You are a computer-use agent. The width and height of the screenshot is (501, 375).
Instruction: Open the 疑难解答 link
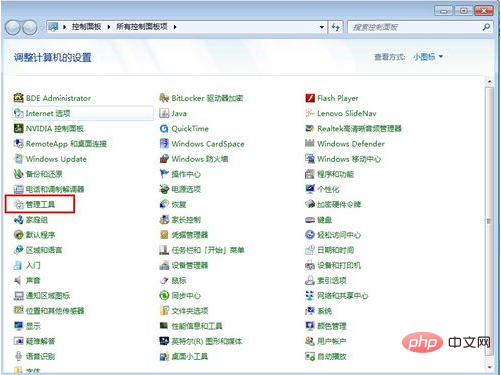click(x=40, y=341)
